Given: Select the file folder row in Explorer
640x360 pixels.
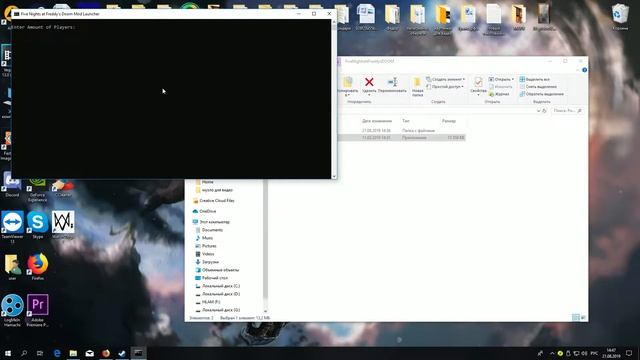Looking at the screenshot, I should [401, 131].
